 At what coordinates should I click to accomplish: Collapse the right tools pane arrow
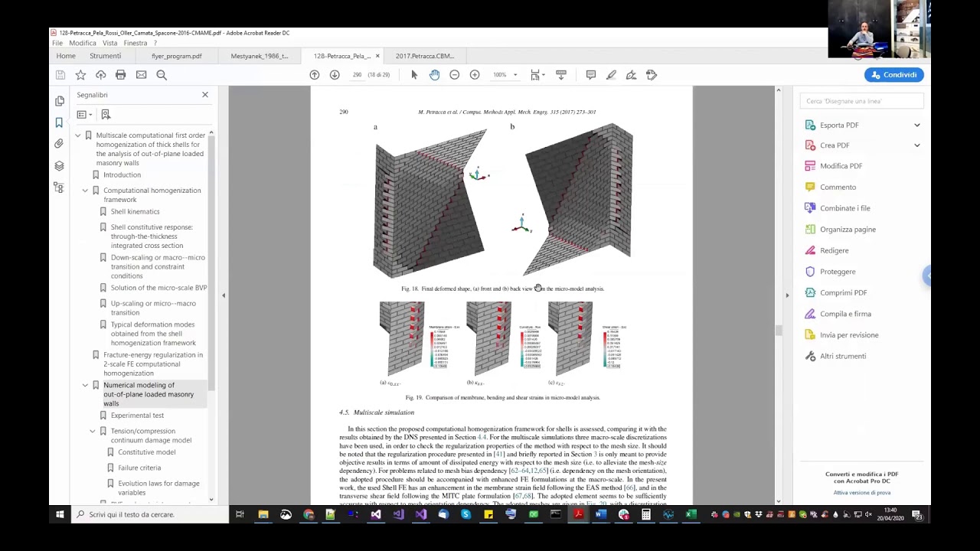(x=786, y=295)
